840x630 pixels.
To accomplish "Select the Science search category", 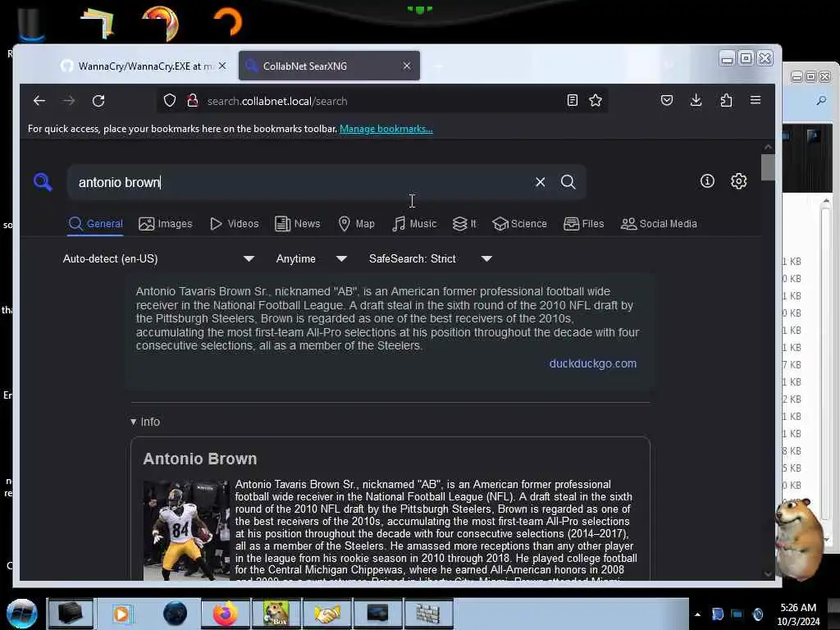I will 519,224.
